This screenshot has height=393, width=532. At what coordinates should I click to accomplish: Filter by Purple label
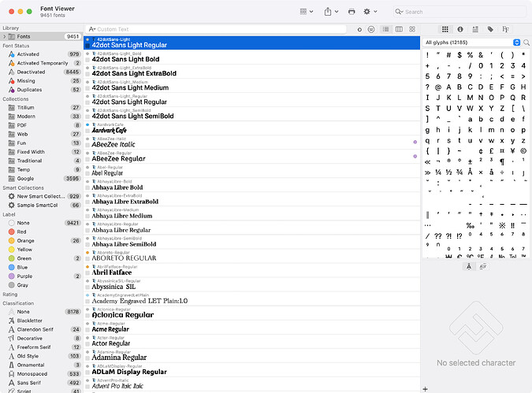coord(41,276)
